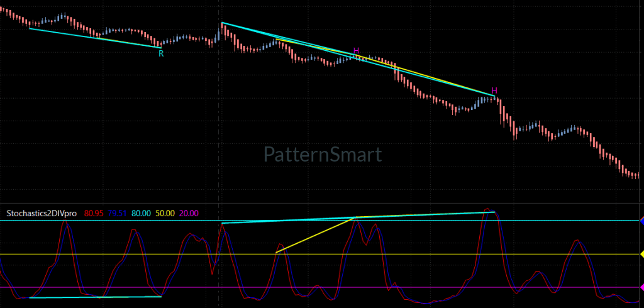644x308 pixels.
Task: Click the magenta diamond marker at the 20 level
Action: (641, 287)
